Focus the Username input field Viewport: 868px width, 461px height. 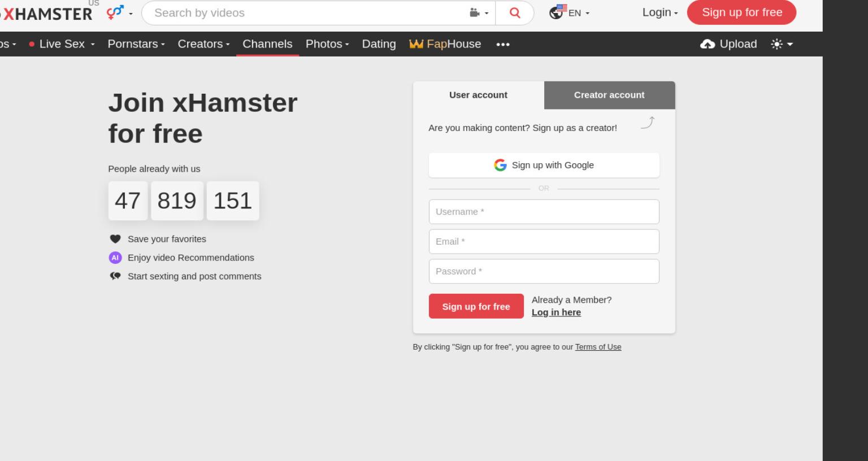544,212
